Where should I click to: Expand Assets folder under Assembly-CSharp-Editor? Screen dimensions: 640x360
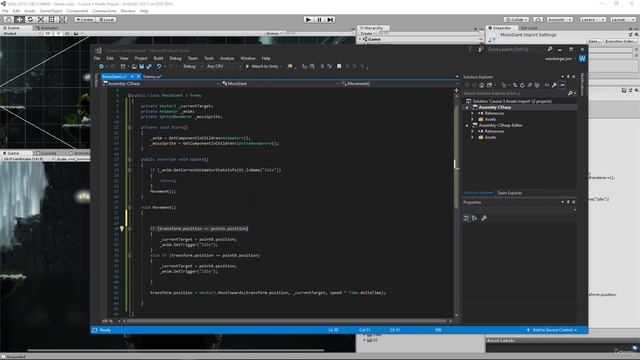click(x=473, y=138)
